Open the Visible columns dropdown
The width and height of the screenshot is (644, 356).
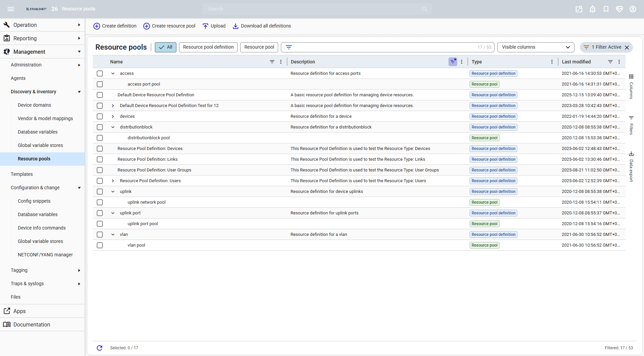point(535,47)
